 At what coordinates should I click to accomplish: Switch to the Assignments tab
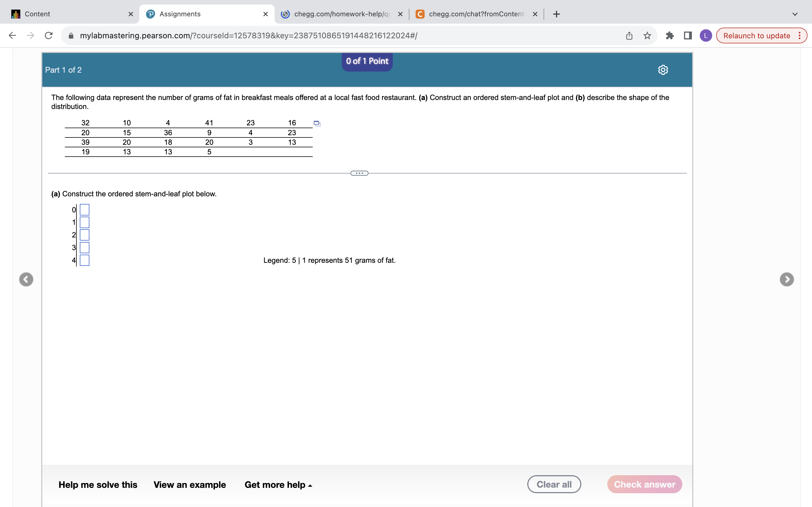[180, 14]
